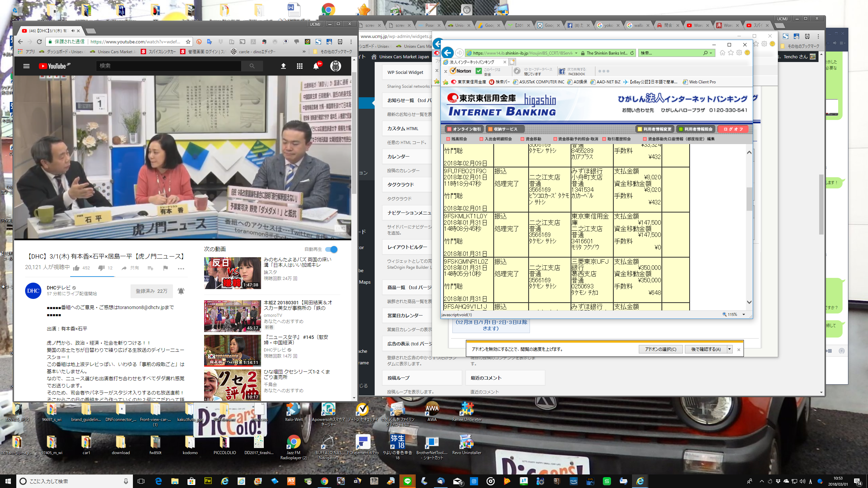Open the 残高照会 submenu item

456,139
